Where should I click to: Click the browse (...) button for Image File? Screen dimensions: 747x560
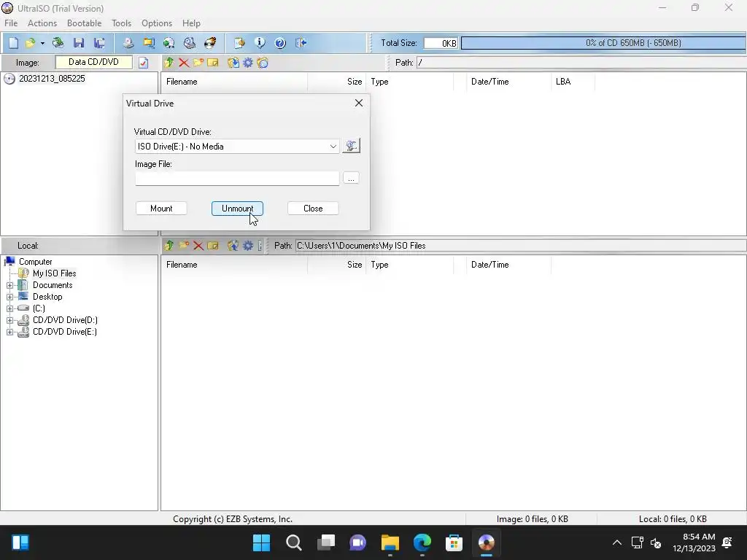point(351,178)
